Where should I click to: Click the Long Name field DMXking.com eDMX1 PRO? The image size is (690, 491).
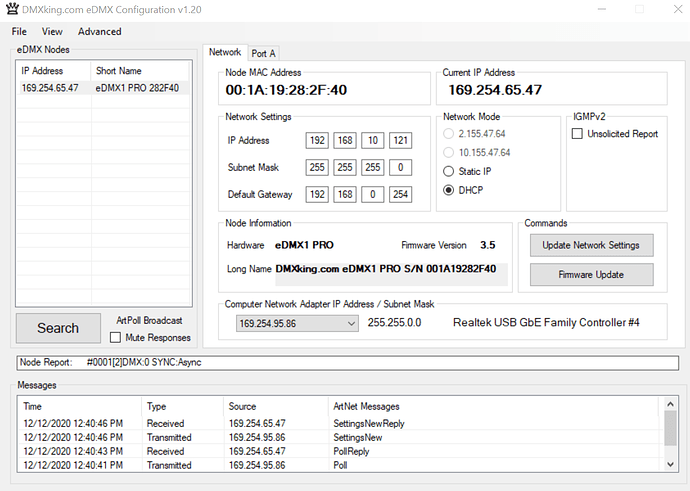tap(392, 275)
